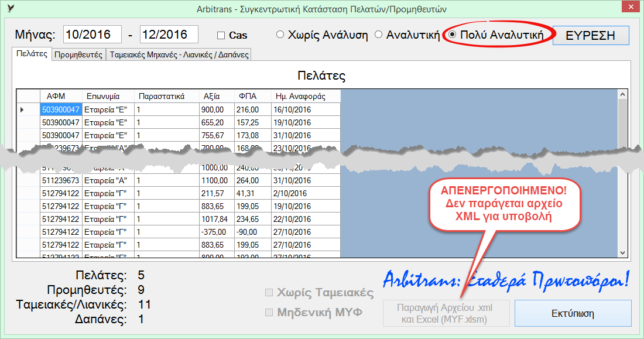Click the value cell 1100,00

[x=217, y=180]
